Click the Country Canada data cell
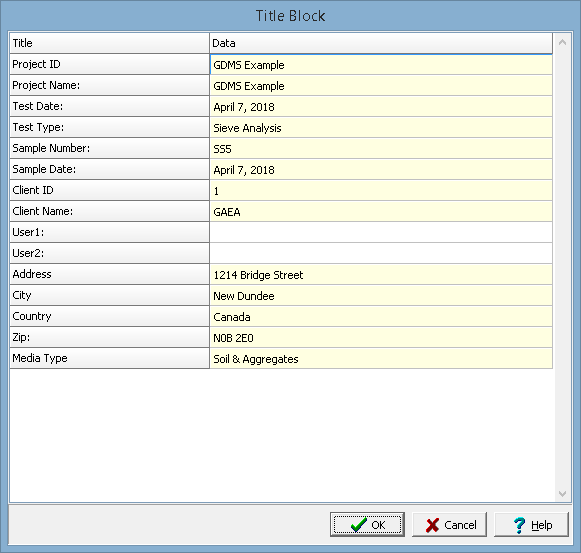 click(x=381, y=317)
